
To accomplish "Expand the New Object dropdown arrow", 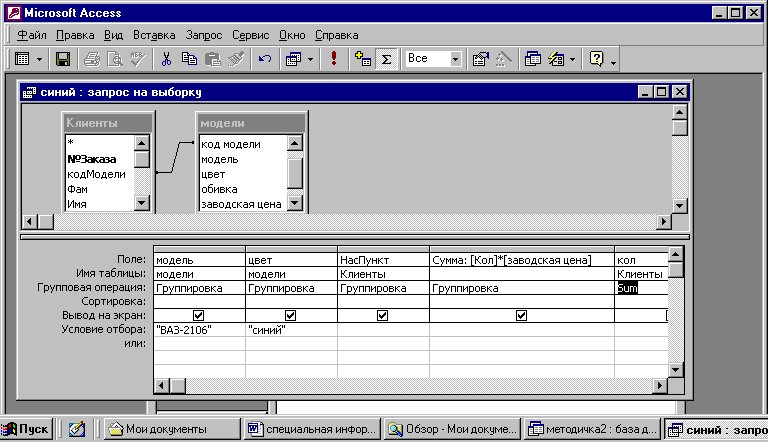I will (572, 59).
